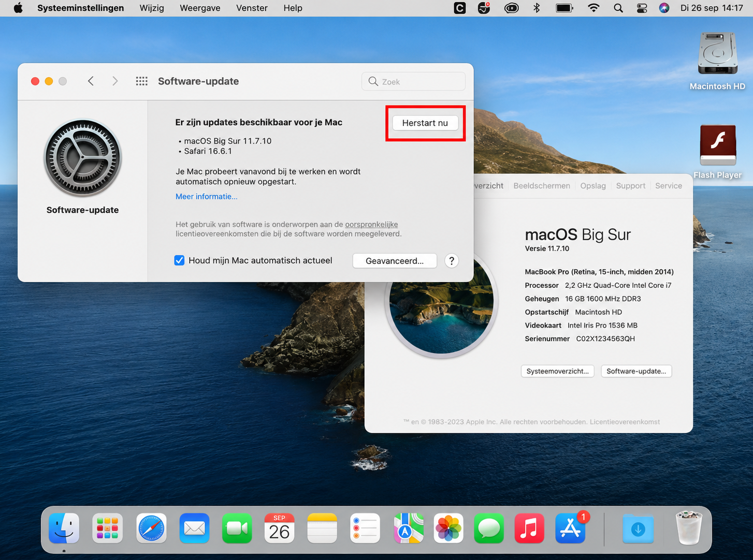Open Systeemoverzicht in About window

(x=557, y=371)
